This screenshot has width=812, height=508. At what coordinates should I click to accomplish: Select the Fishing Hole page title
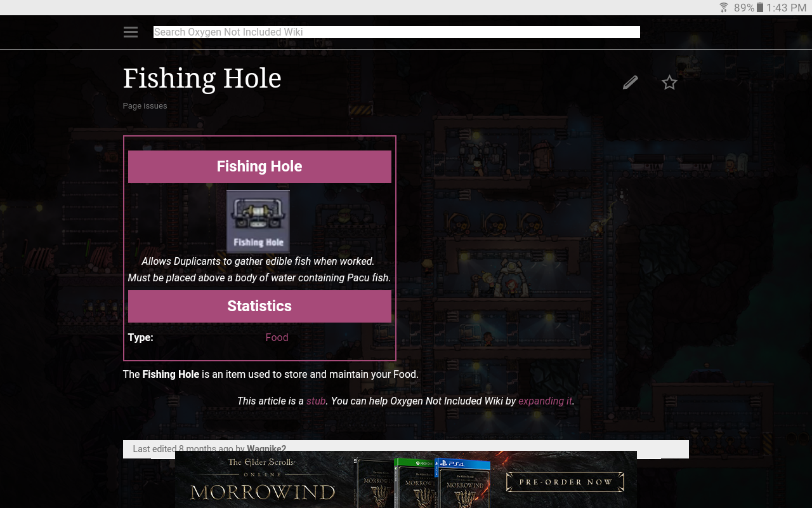[x=202, y=79]
